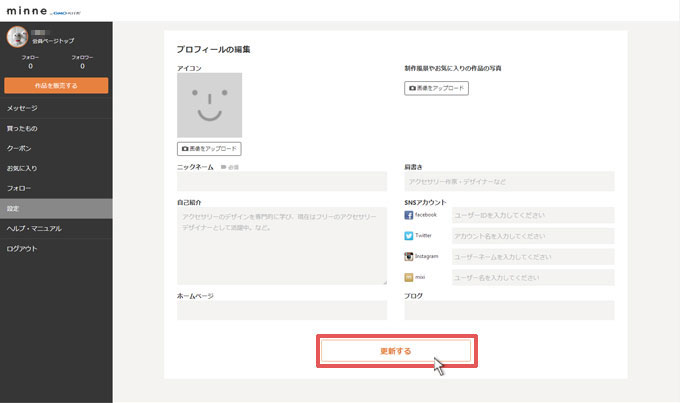Focus the mixi username field
The width and height of the screenshot is (680, 403).
(533, 278)
